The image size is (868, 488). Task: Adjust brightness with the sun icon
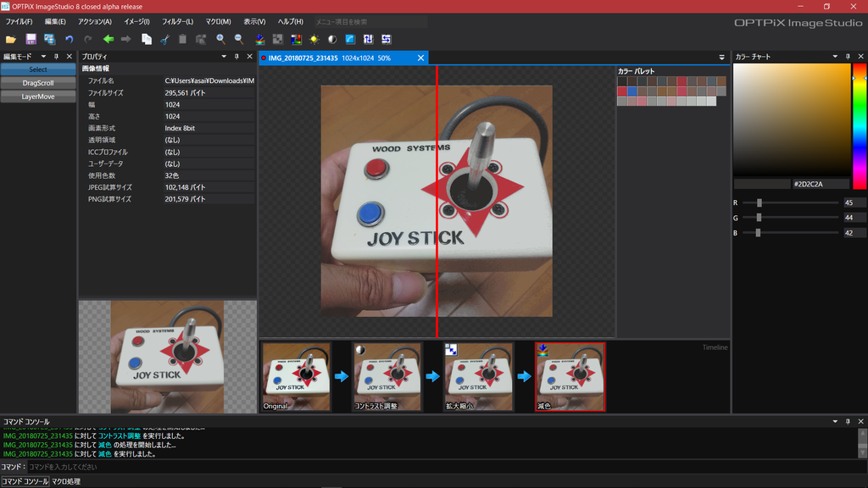314,39
